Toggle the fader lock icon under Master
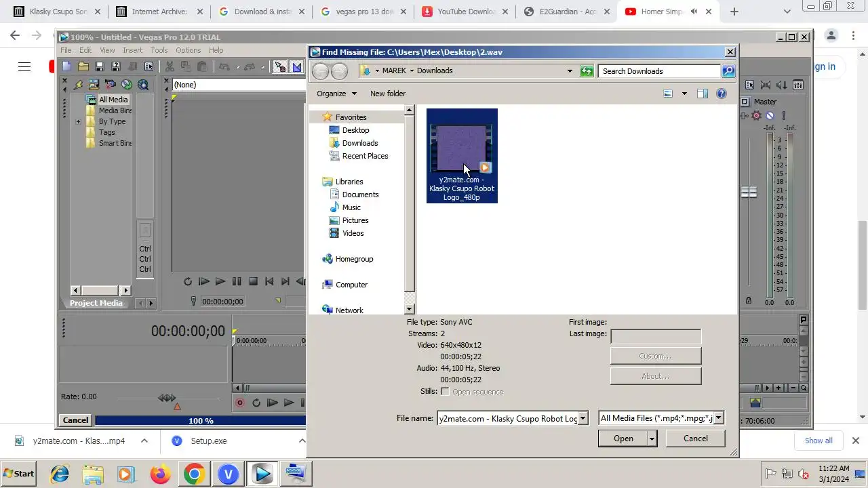Image resolution: width=868 pixels, height=488 pixels. 749,300
